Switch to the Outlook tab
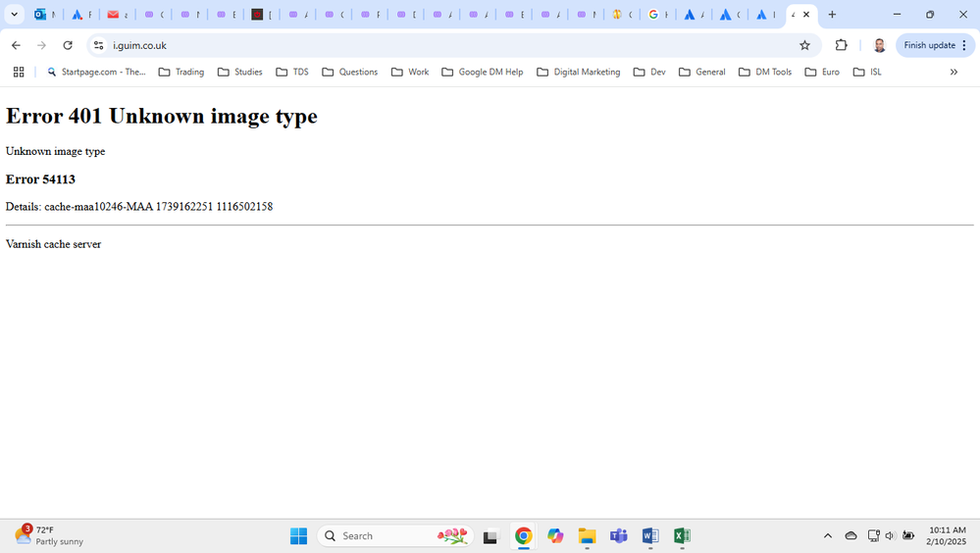Viewport: 980px width, 553px height. (44, 15)
